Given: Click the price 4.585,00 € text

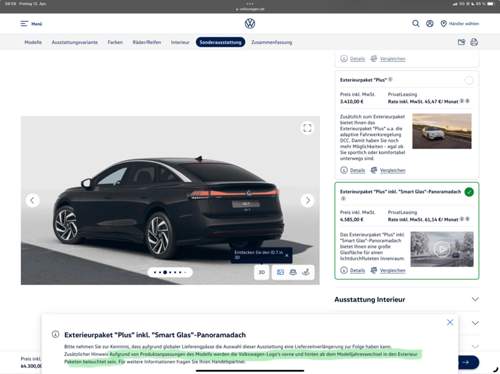Looking at the screenshot, I should (x=352, y=219).
